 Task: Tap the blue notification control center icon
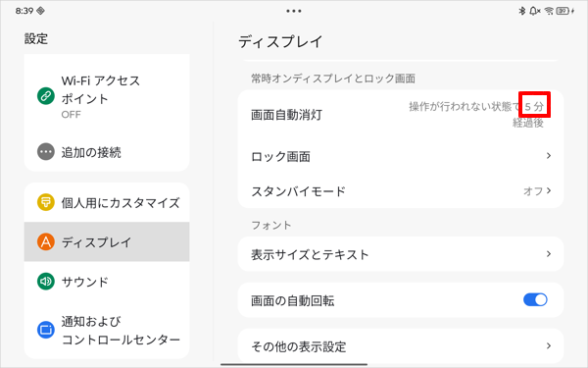click(x=46, y=330)
